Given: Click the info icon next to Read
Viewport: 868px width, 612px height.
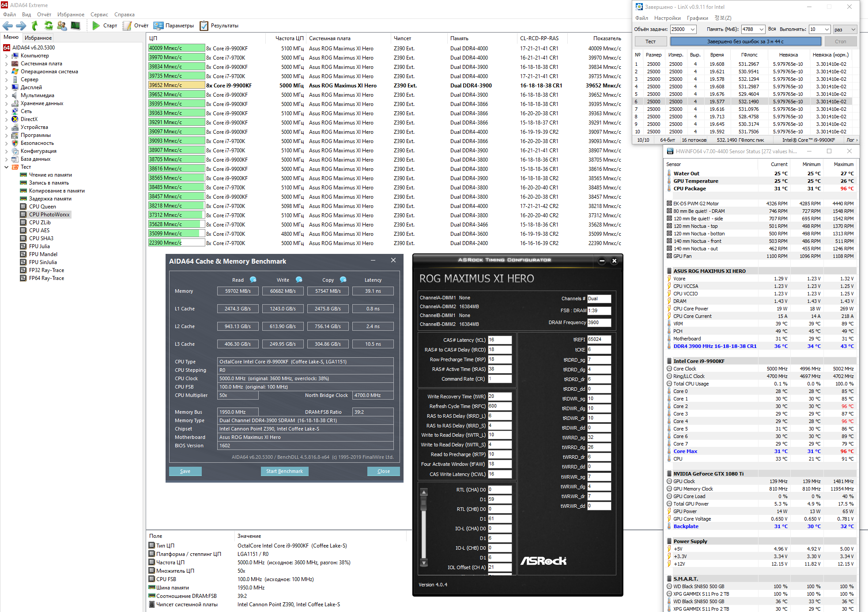Looking at the screenshot, I should [x=253, y=280].
